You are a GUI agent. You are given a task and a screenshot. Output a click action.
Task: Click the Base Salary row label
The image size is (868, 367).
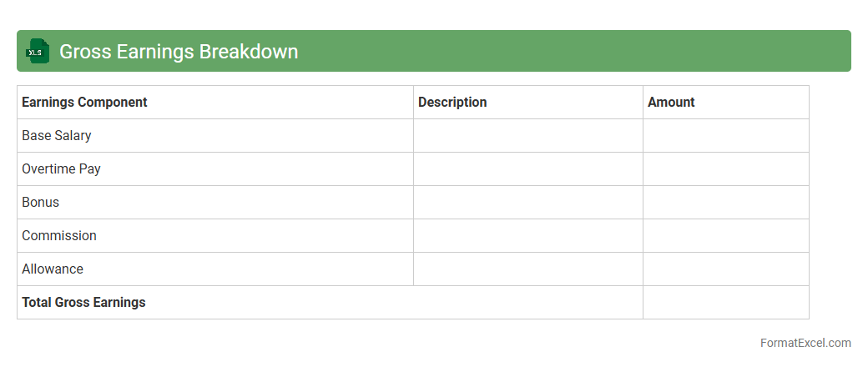click(x=57, y=135)
